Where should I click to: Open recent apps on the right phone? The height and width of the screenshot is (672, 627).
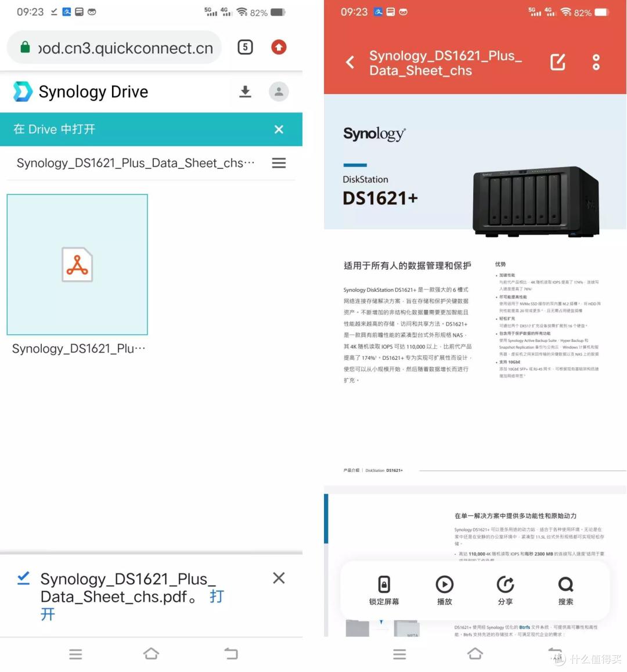(x=399, y=655)
